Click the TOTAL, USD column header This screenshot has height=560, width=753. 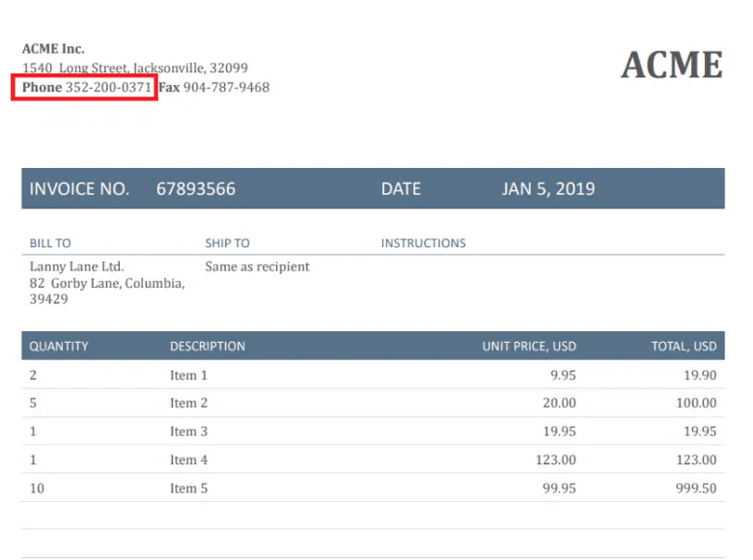[683, 347]
